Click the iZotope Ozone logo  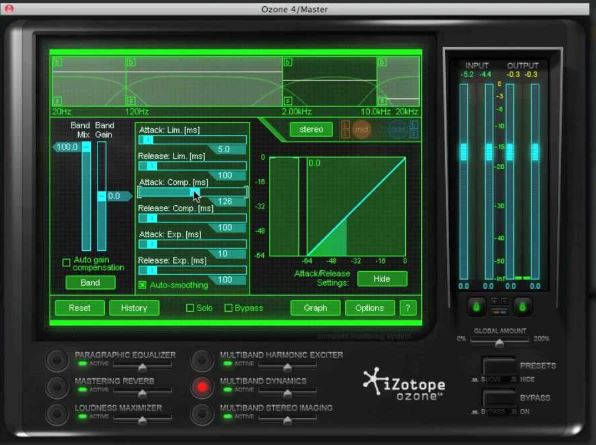click(404, 383)
